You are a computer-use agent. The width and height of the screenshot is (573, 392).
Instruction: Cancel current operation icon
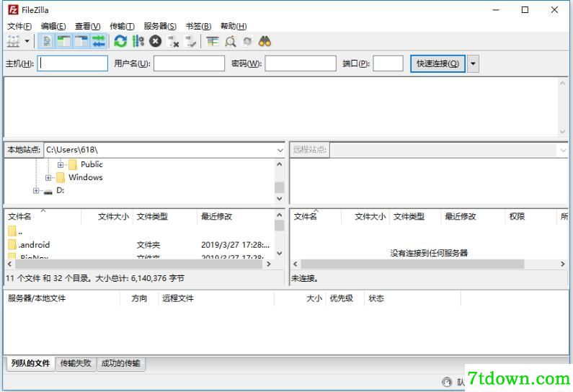(x=155, y=41)
